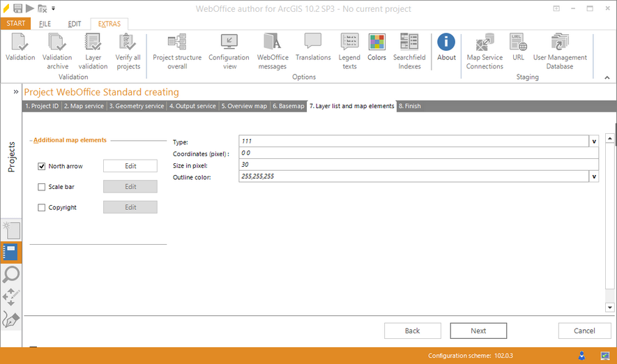
Task: Go to step 8. Finish
Action: (x=410, y=106)
